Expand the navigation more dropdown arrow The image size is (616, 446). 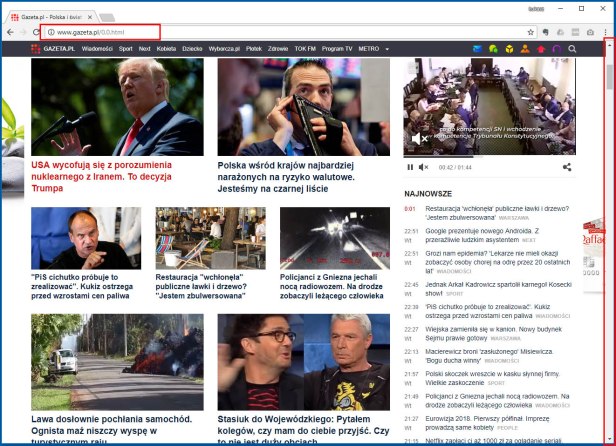click(387, 49)
